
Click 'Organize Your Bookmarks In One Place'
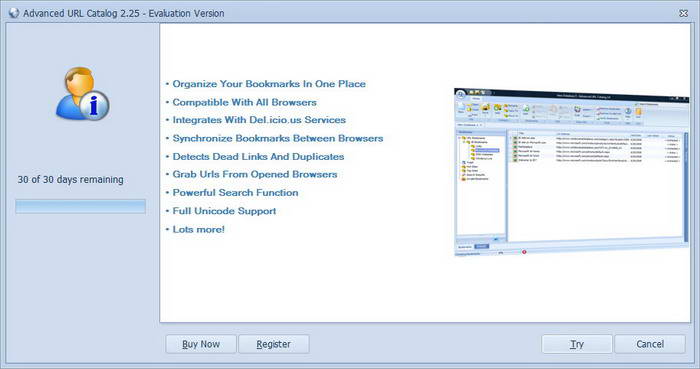pyautogui.click(x=269, y=84)
